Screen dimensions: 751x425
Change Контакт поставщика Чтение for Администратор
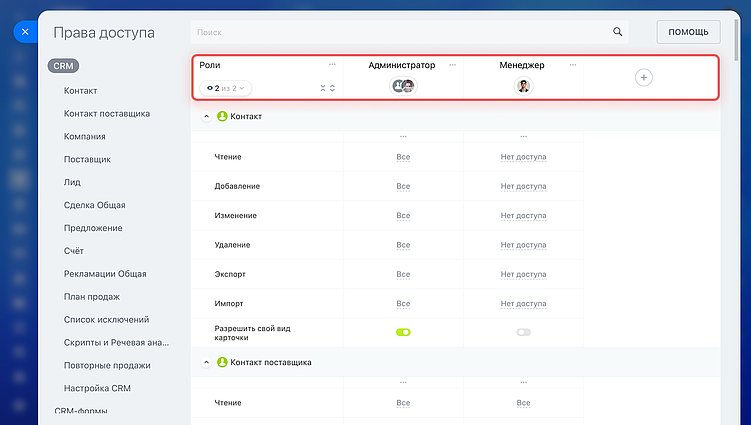[x=403, y=403]
